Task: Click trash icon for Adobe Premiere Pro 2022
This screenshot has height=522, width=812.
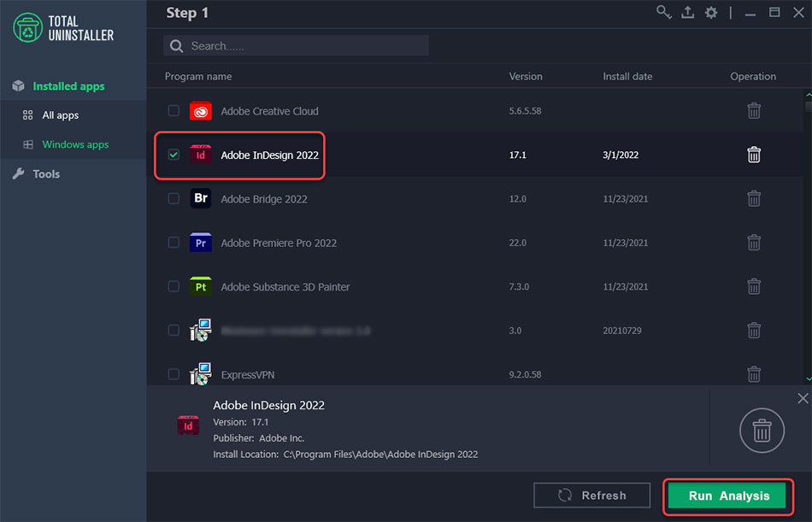Action: (x=754, y=243)
